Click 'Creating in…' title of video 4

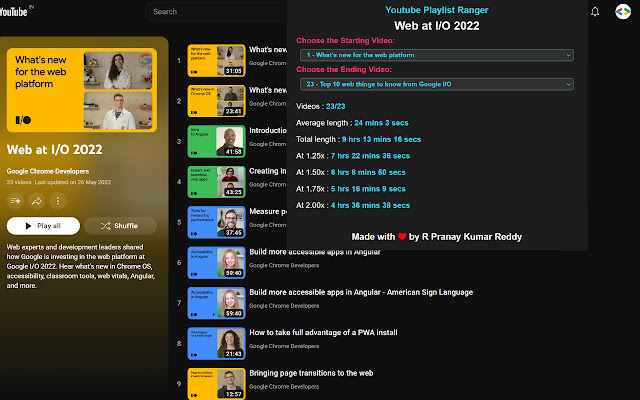268,171
